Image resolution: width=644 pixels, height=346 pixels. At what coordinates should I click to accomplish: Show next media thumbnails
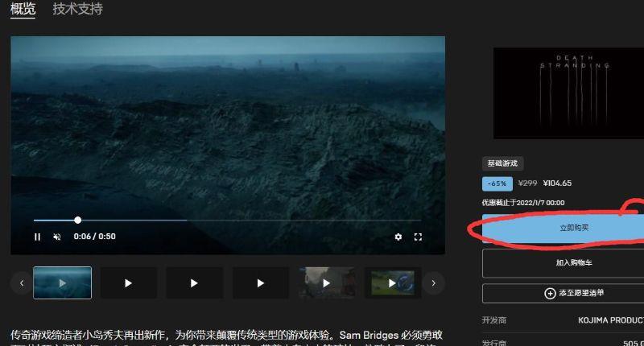(434, 283)
